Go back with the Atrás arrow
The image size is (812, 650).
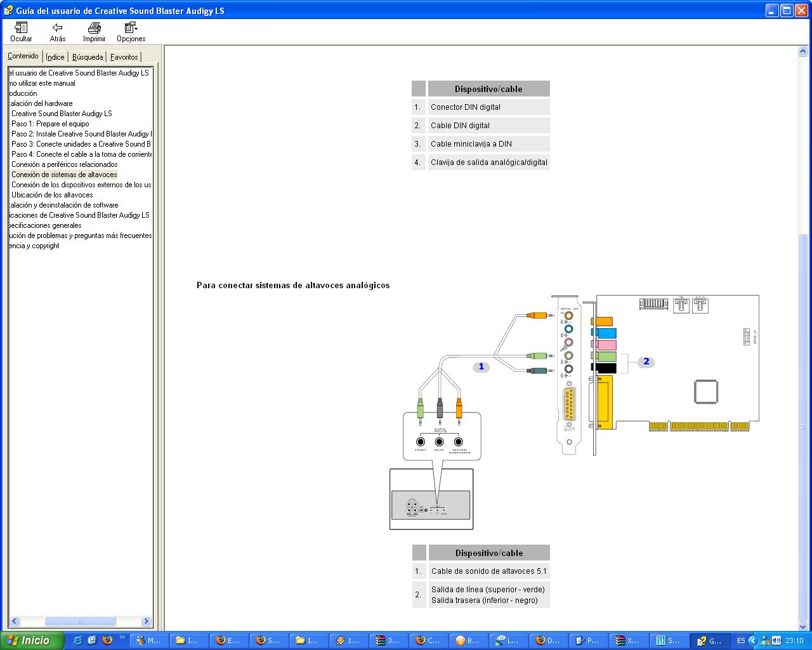[58, 32]
